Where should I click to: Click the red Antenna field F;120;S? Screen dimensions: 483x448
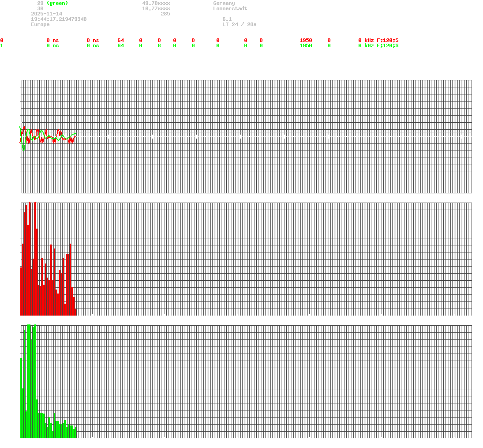tap(388, 40)
